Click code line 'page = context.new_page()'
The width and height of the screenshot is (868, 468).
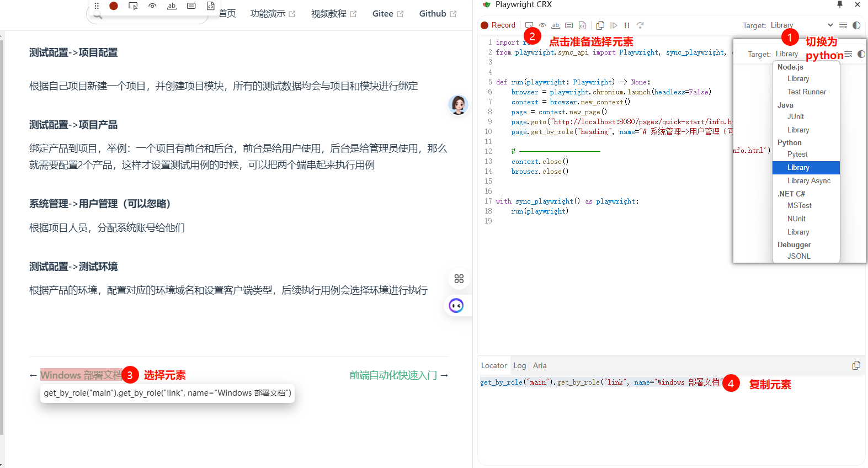click(559, 112)
